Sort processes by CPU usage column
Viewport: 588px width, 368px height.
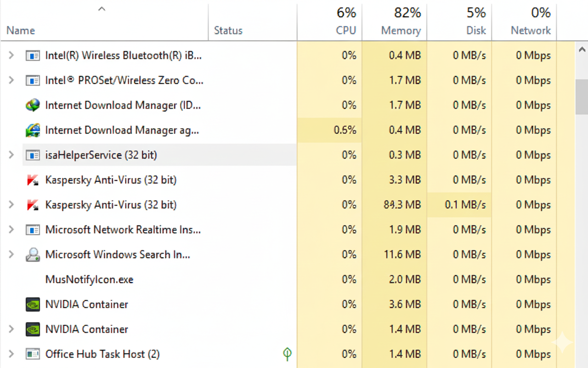click(x=345, y=30)
